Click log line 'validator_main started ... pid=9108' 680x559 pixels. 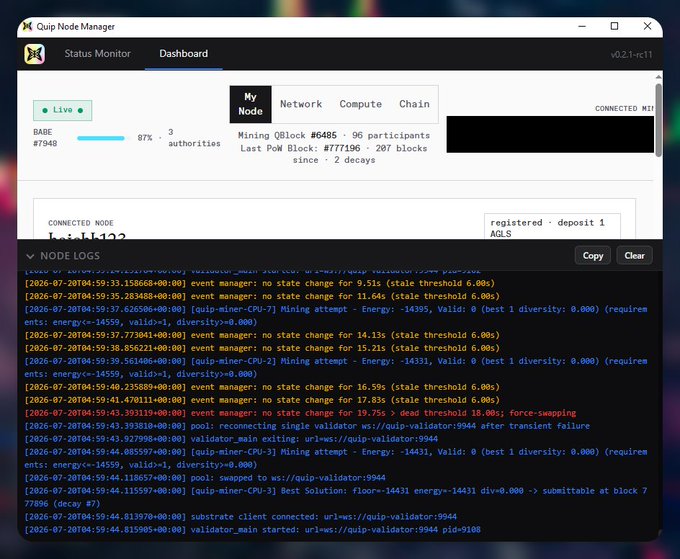[x=252, y=530]
